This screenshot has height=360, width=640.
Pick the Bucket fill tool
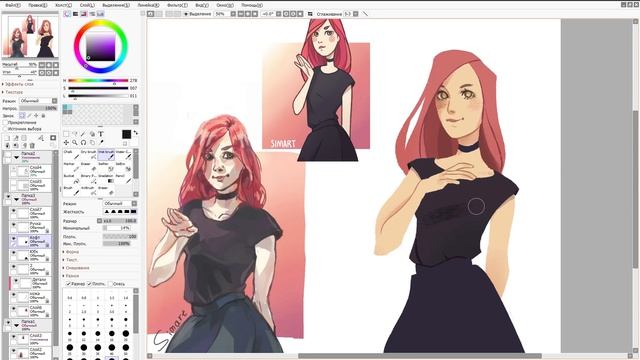pos(71,179)
